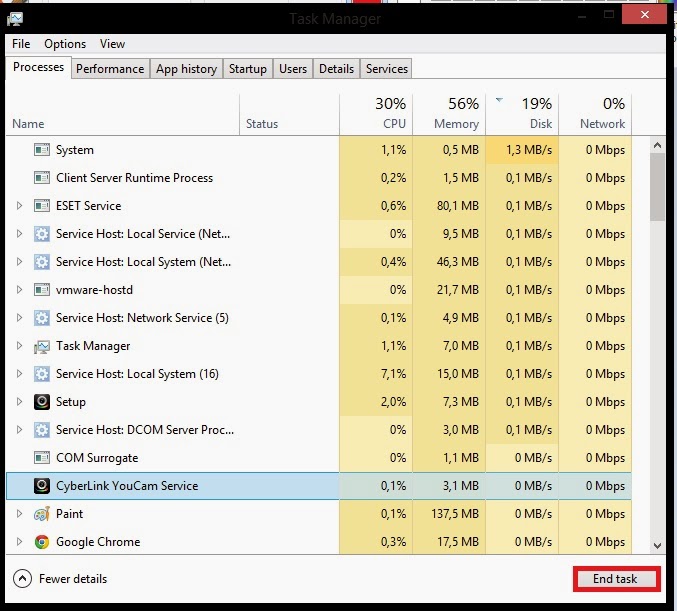Click the COM Surrogate icon
The width and height of the screenshot is (677, 611).
tap(42, 458)
